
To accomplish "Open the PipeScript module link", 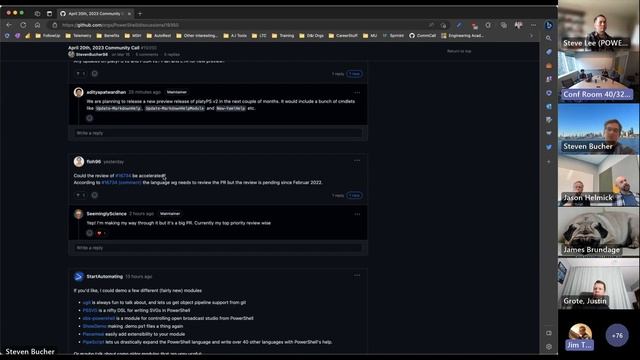I will coord(93,342).
